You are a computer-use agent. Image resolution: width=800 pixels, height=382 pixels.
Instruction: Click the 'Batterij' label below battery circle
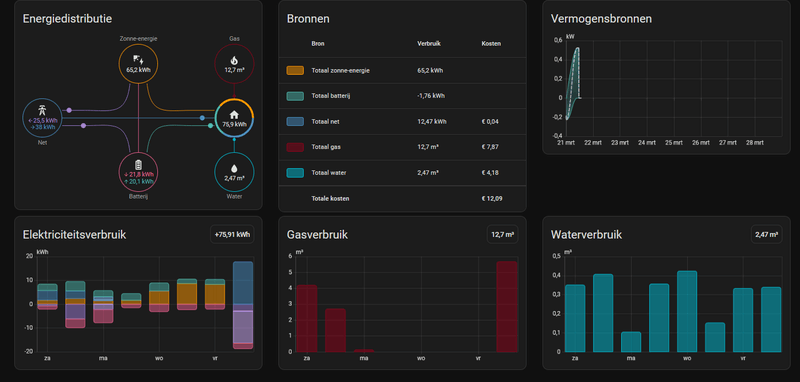(138, 196)
